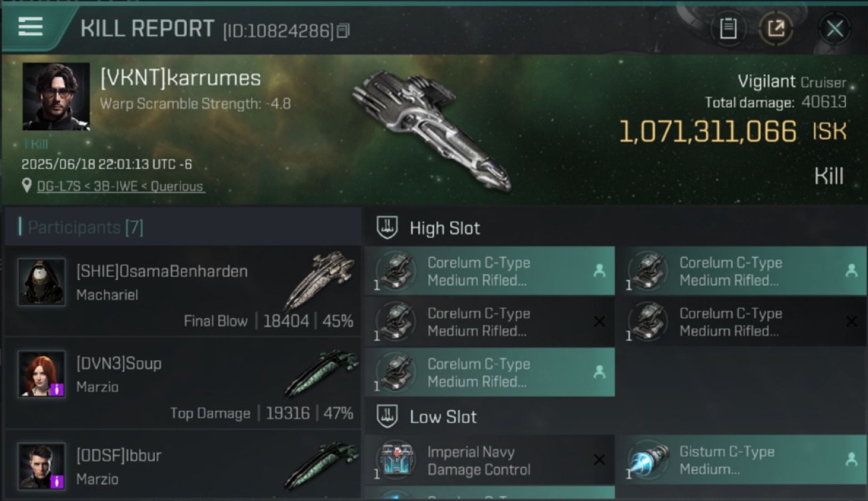This screenshot has width=868, height=501.
Task: Open karrumes pilot portrait
Action: (56, 97)
